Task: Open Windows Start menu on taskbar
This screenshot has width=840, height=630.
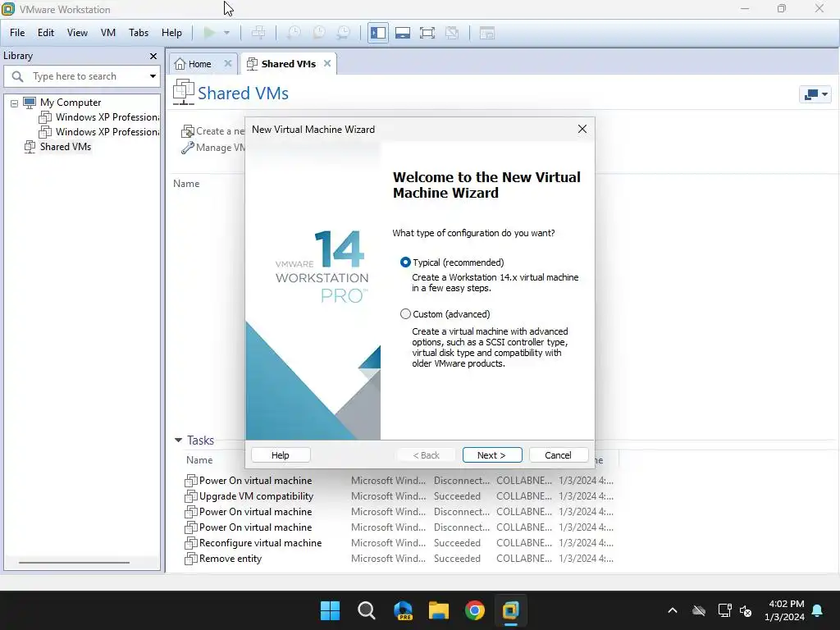Action: click(x=330, y=610)
